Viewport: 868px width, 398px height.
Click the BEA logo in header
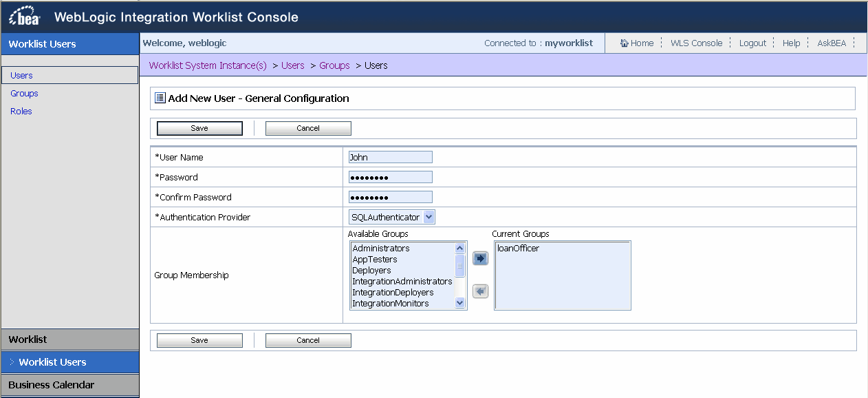(x=25, y=17)
